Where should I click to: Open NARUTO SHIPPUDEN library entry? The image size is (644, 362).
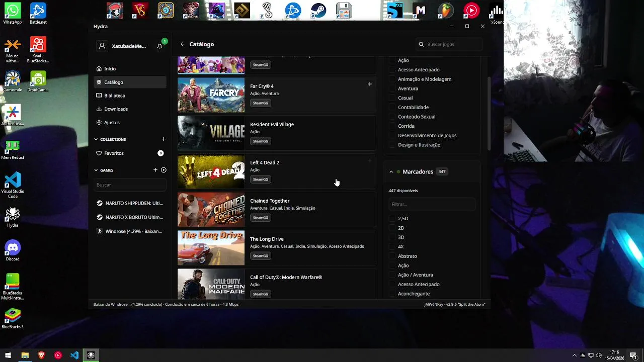pos(130,203)
